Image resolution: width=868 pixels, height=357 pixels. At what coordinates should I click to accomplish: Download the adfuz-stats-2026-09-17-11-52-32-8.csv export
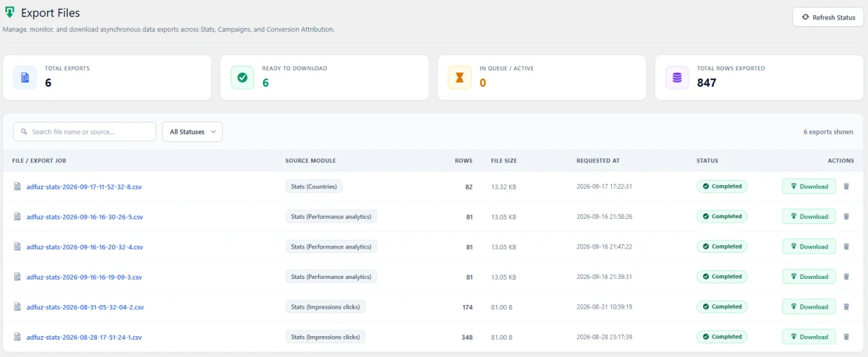(x=809, y=186)
